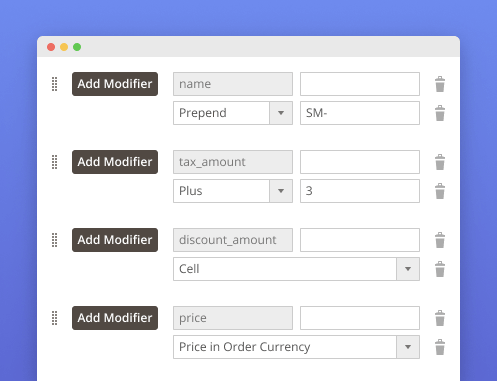Delete the discount_amount row via trash icon
The width and height of the screenshot is (497, 381).
tap(440, 240)
